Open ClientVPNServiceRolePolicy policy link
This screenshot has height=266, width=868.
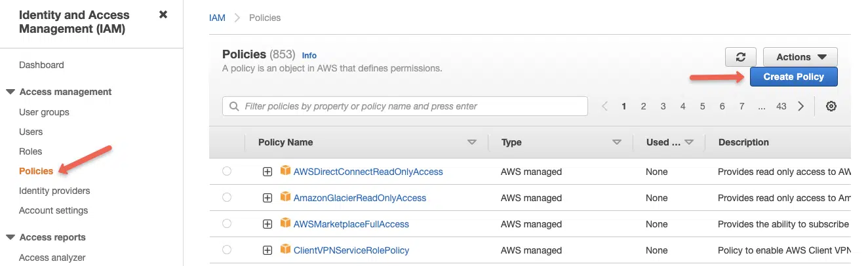351,250
